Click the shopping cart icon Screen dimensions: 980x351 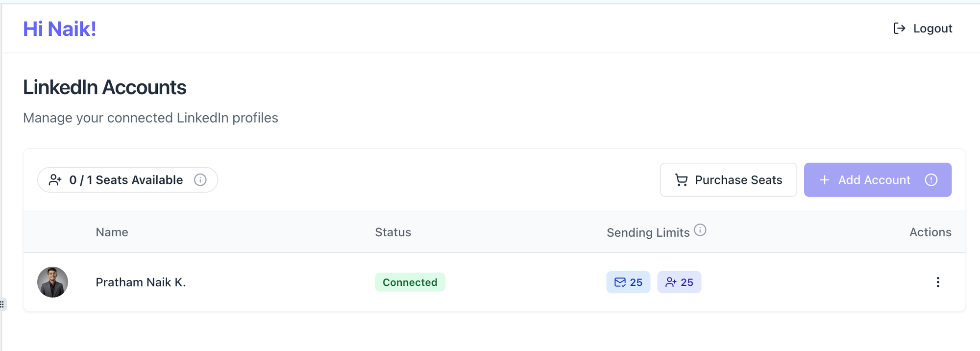click(681, 180)
